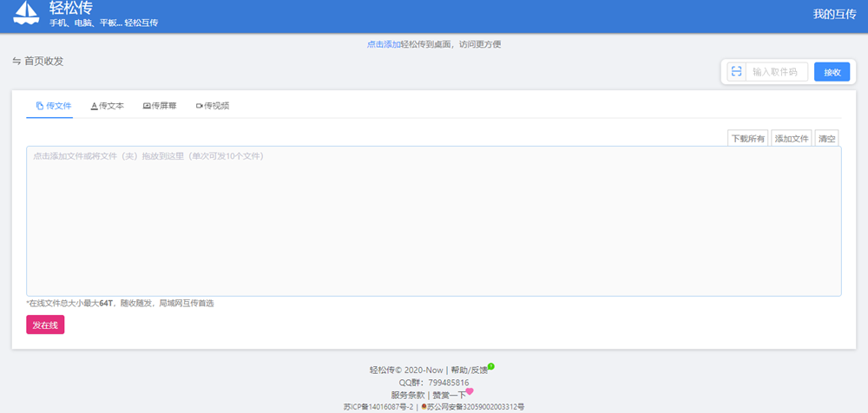Click the police badge icon in footer
Viewport: 868px width, 413px height.
[x=424, y=406]
